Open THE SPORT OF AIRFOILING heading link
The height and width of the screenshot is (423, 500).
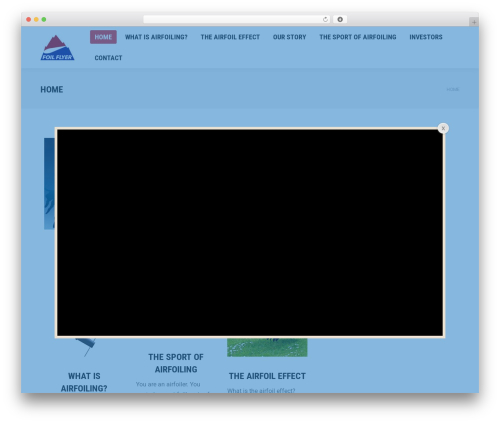tap(176, 363)
